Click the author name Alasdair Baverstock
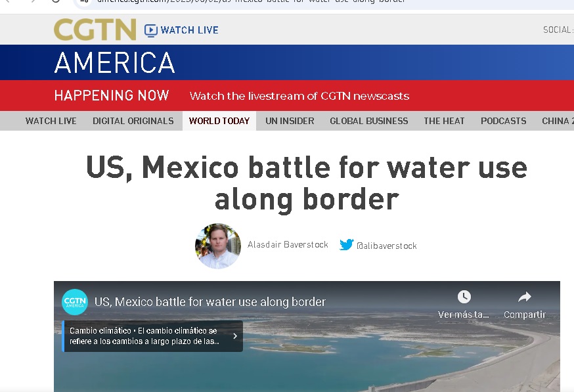 (288, 245)
